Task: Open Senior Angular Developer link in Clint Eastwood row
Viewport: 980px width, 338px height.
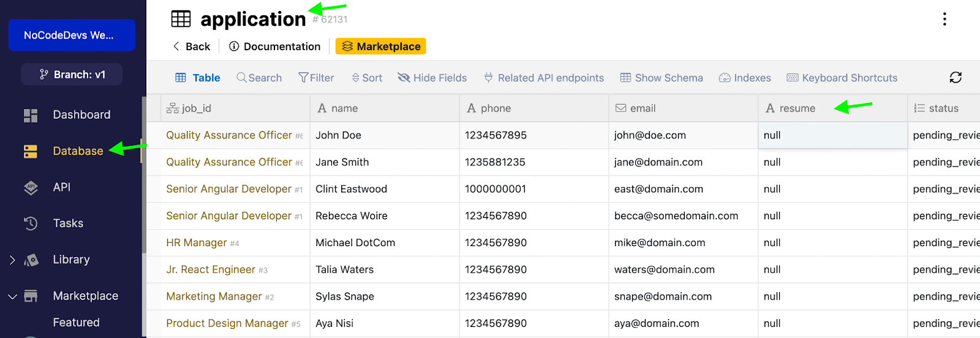Action: coord(228,189)
